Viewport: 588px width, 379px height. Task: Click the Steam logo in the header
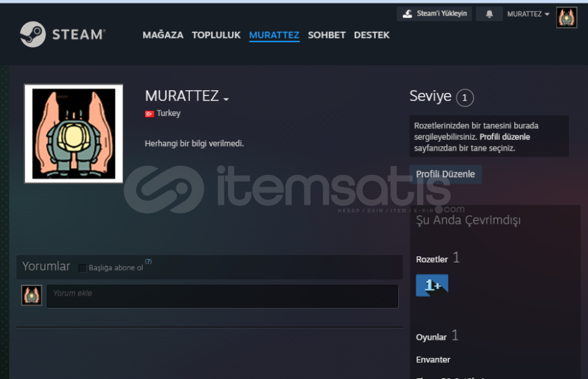(x=62, y=34)
